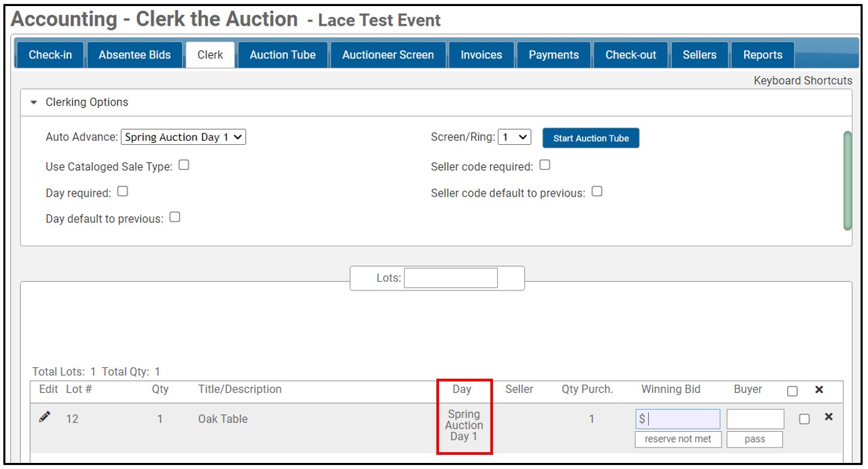The image size is (868, 469).
Task: Click the reserve not met button
Action: pos(677,439)
